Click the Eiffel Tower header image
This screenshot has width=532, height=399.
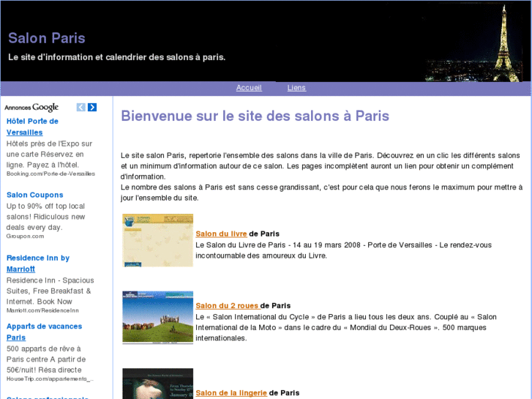[x=473, y=42]
